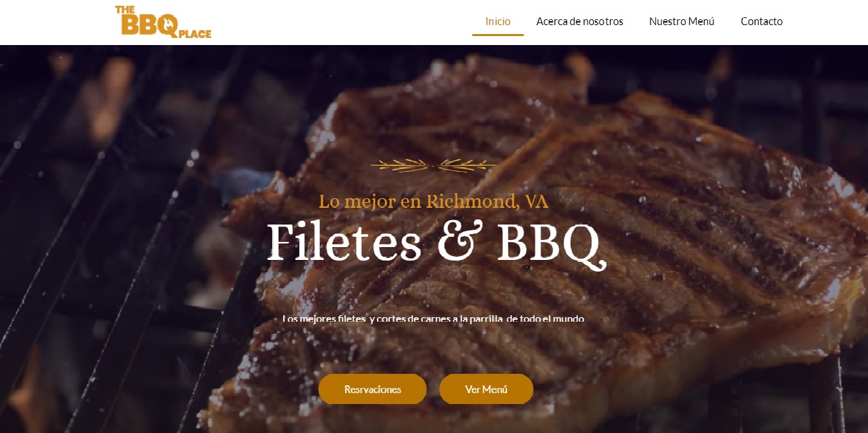Click the Ver Menú button

486,389
